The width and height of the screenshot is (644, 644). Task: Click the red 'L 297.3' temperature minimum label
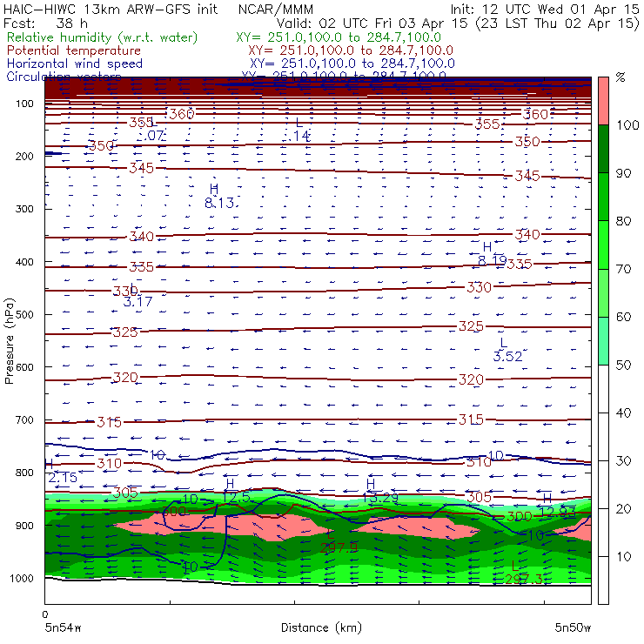[524, 574]
